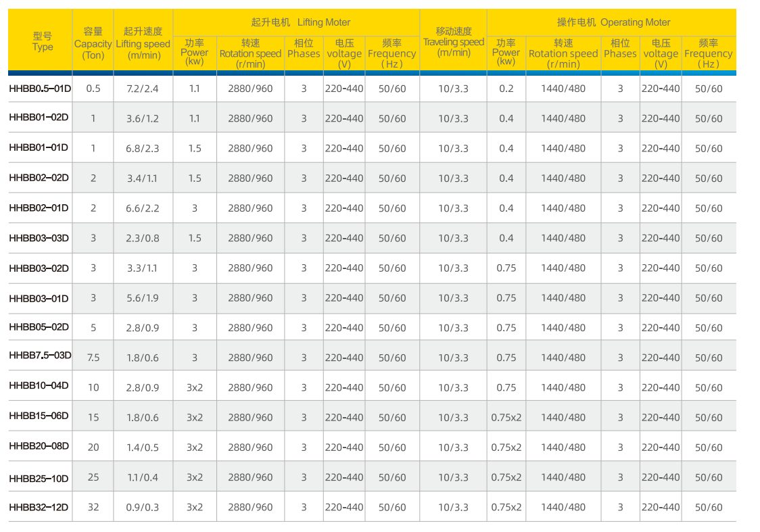Click lifting speed value 3.4/1.1
Image resolution: width=760 pixels, height=532 pixels.
coord(143,178)
